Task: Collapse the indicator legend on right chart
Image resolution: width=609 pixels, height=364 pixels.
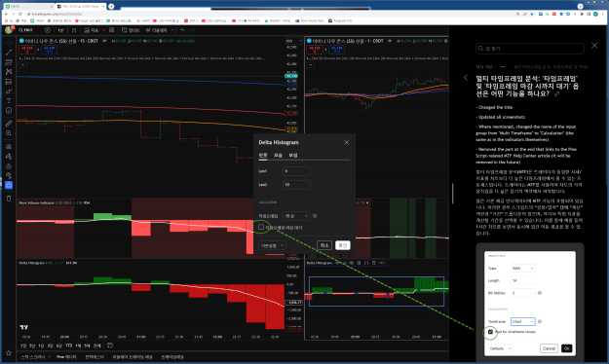Action: [311, 64]
